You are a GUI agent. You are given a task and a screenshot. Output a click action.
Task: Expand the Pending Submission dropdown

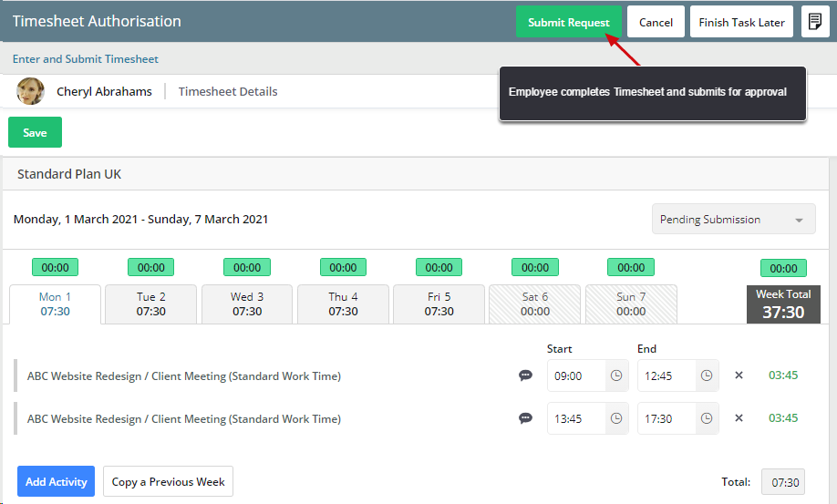pos(733,220)
